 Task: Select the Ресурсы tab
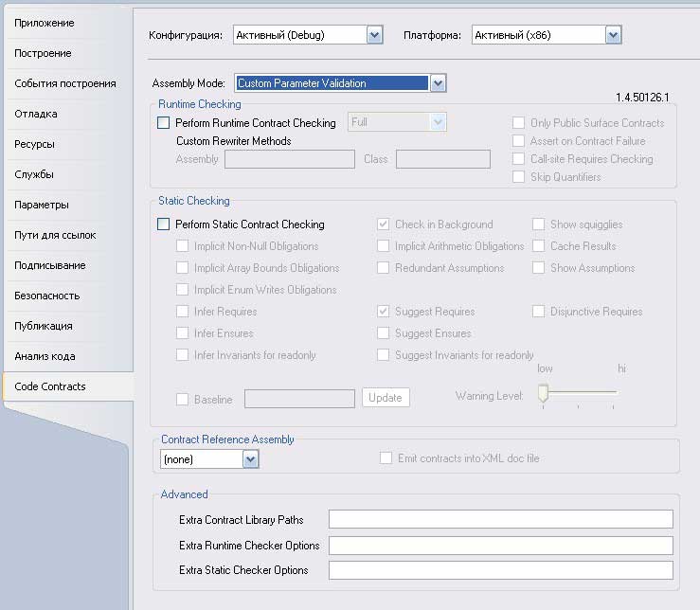click(34, 144)
